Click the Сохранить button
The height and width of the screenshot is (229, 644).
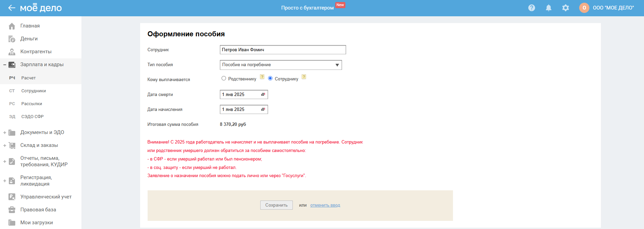point(277,205)
